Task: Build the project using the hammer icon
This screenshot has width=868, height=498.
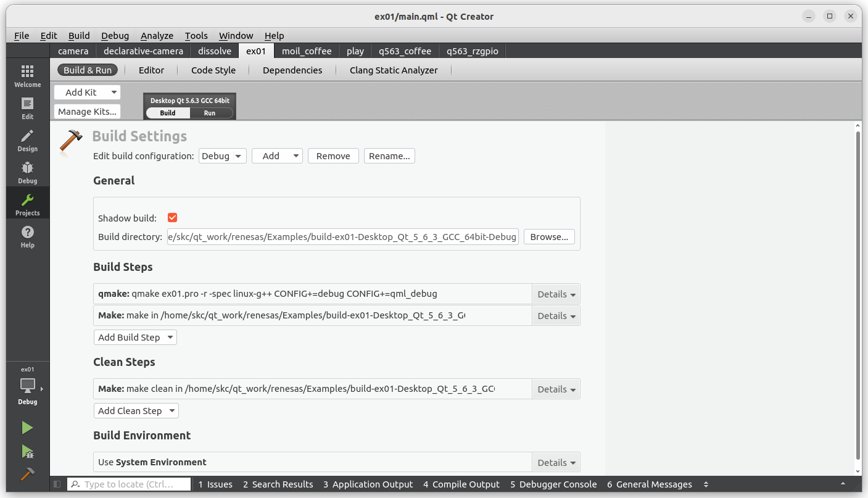Action: [27, 475]
